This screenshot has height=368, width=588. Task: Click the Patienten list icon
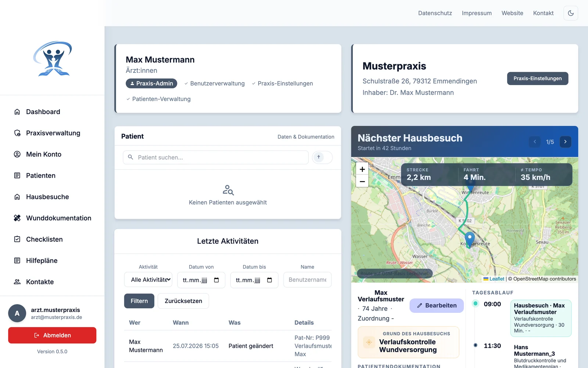click(17, 176)
